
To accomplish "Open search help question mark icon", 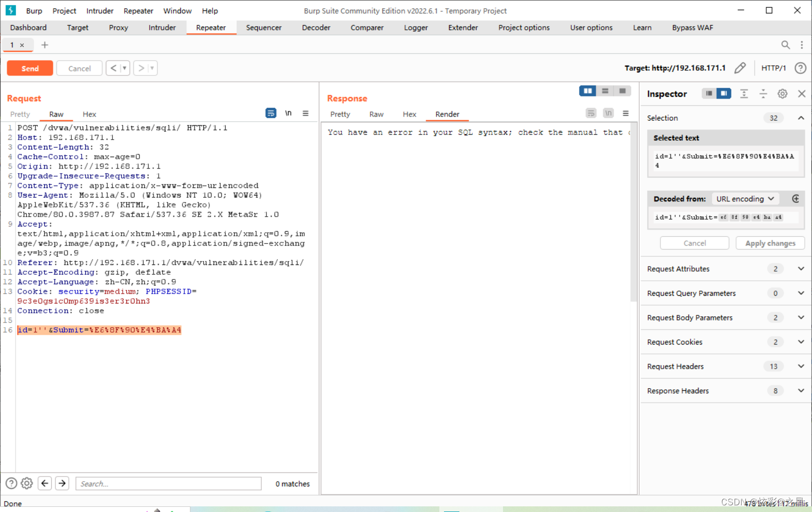I will pyautogui.click(x=11, y=483).
